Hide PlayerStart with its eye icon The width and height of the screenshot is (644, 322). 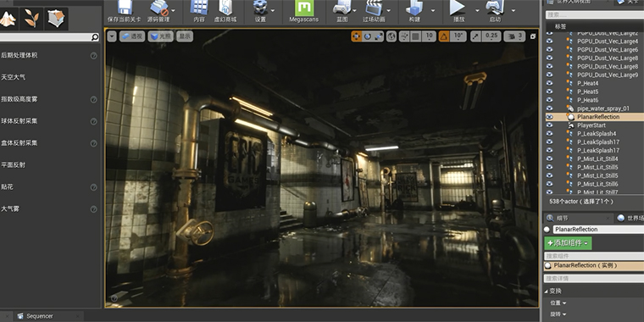(550, 125)
